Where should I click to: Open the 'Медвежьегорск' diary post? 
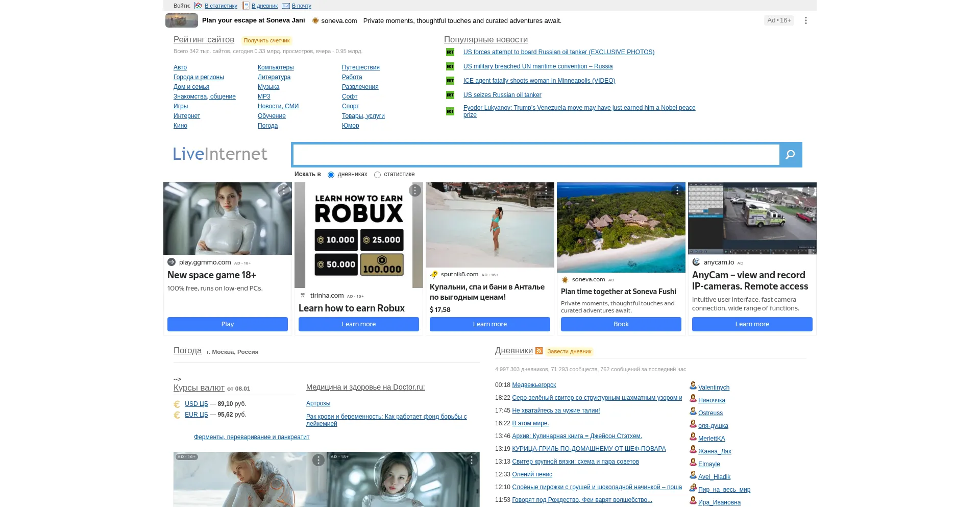point(534,385)
